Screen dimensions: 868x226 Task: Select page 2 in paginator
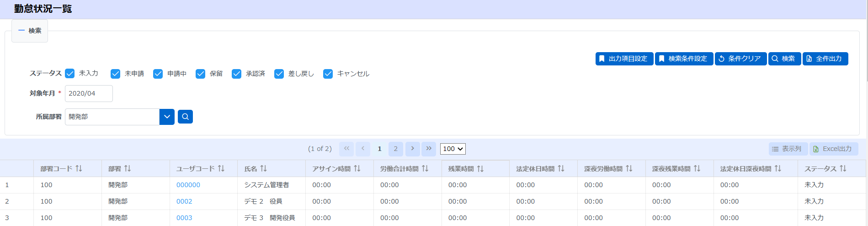tap(396, 149)
